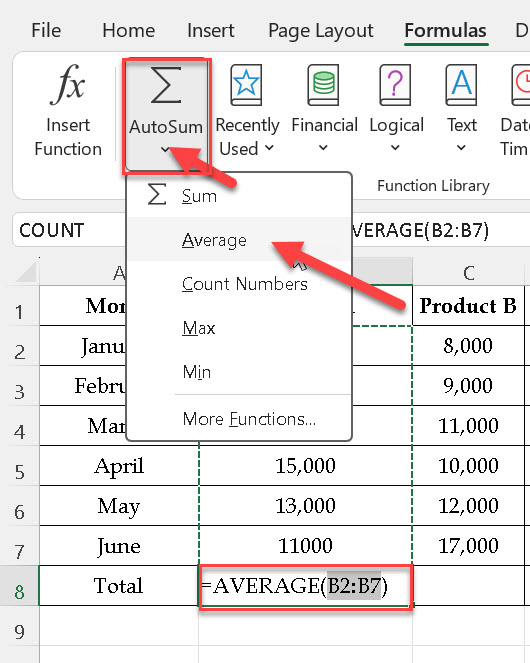The image size is (530, 663).
Task: Click the Total cell
Action: (119, 586)
